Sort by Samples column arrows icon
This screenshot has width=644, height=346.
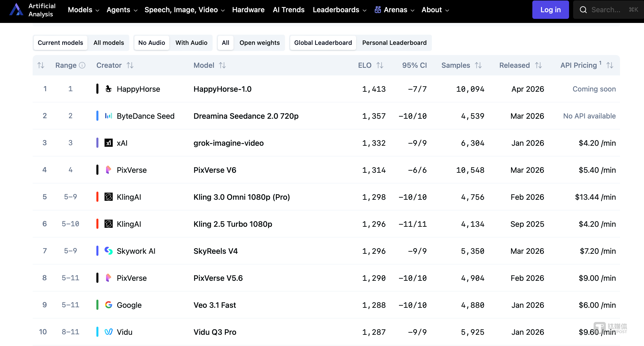(478, 65)
